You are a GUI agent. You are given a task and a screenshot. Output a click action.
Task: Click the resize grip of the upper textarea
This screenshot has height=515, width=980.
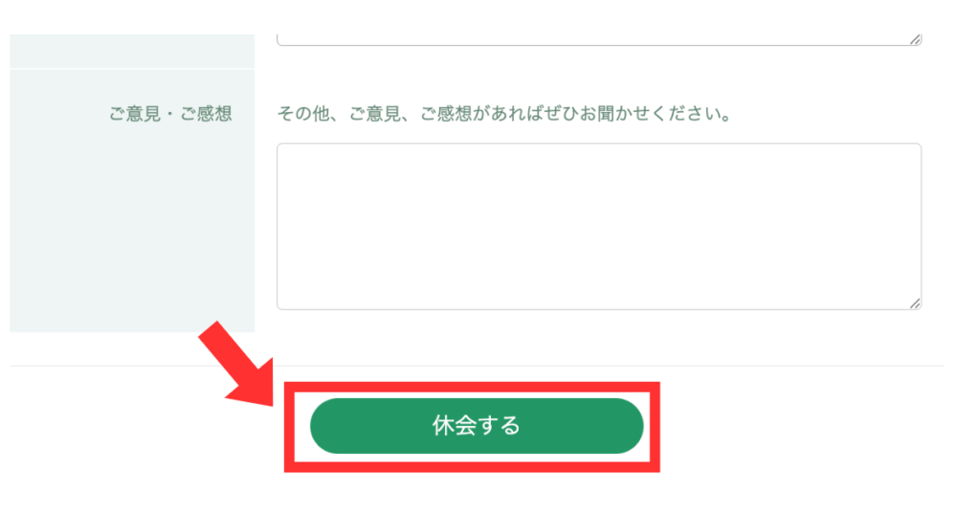point(915,39)
